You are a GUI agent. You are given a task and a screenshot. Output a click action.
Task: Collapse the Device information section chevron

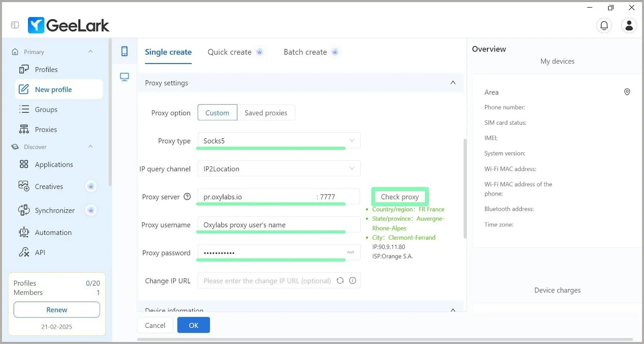click(x=453, y=310)
